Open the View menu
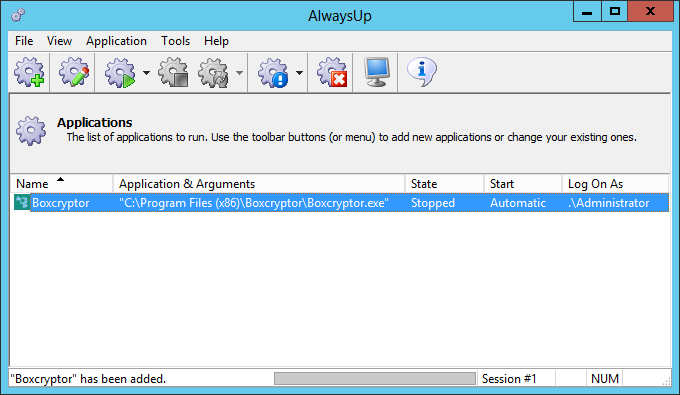The height and width of the screenshot is (395, 680). click(x=59, y=41)
